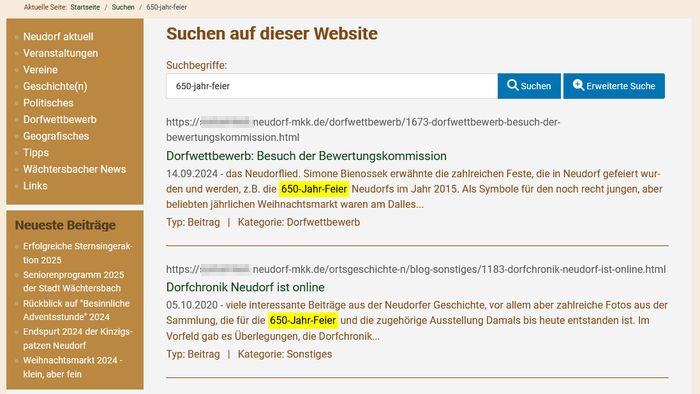Click the Kategorie: Sonstiges text

(x=285, y=354)
